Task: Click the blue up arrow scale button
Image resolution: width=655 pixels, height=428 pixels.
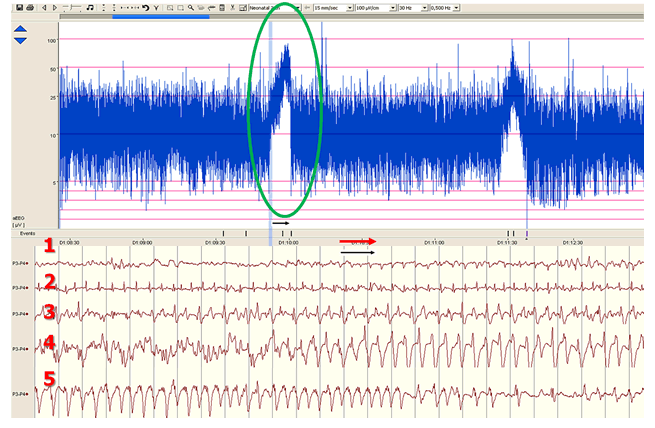Action: pyautogui.click(x=21, y=30)
